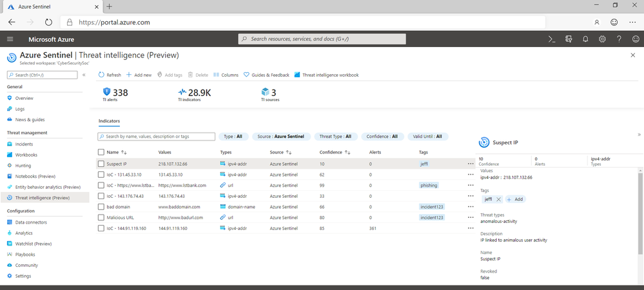Open portal settings gear
The width and height of the screenshot is (644, 290).
pos(602,39)
